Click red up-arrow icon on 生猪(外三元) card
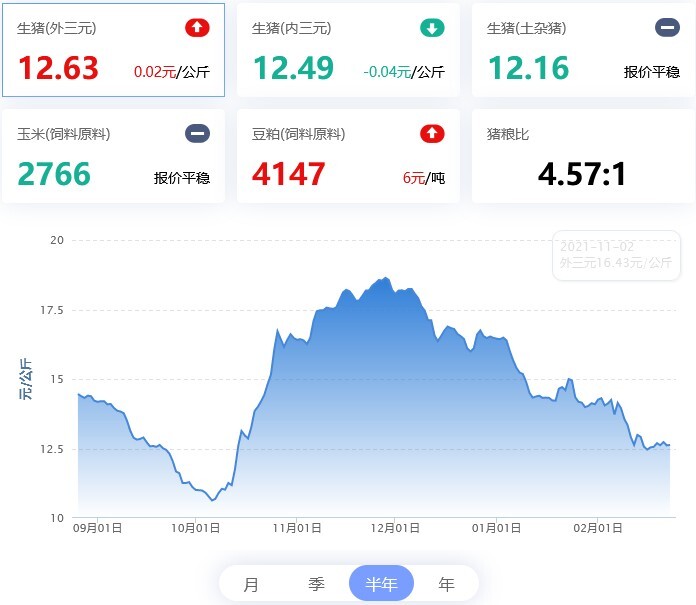 pos(197,28)
